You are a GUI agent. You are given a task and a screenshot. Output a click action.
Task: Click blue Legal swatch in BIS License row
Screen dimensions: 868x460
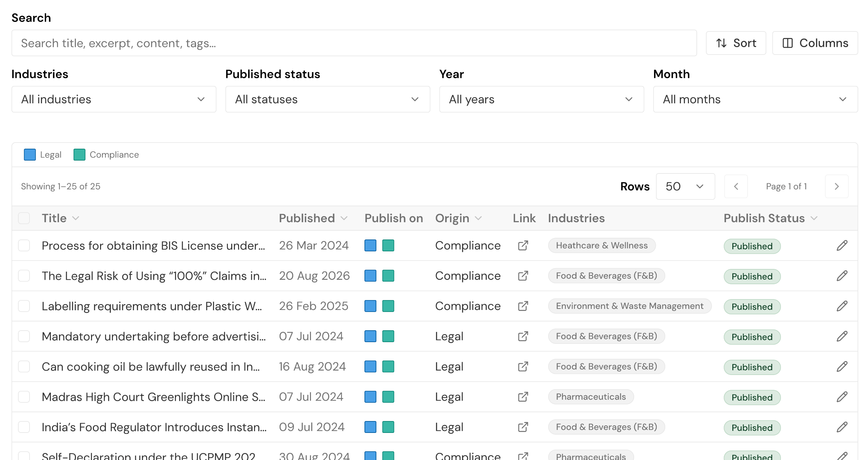tap(370, 245)
